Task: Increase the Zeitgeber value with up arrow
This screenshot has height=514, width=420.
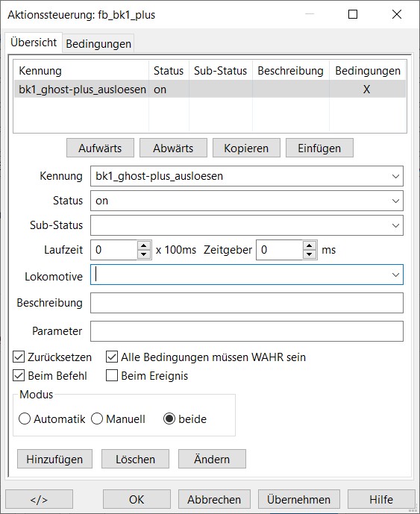Action: [310, 245]
